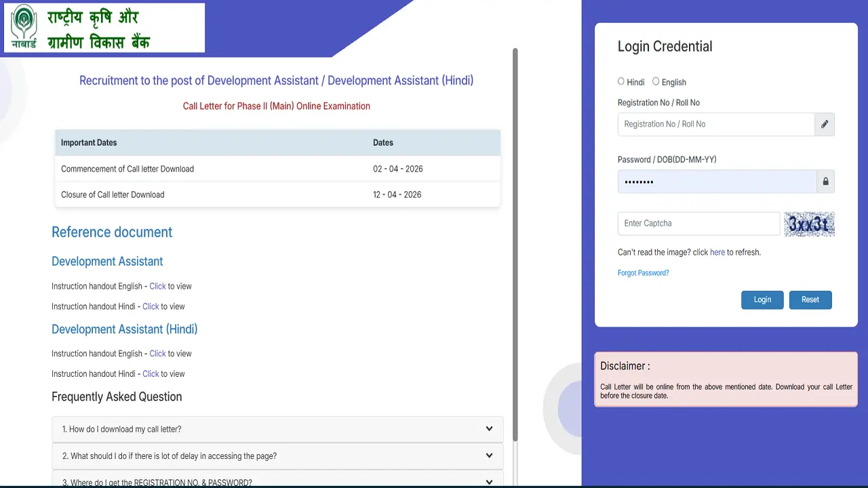Viewport: 868px width, 488px height.
Task: Click the Enter Captcha input box
Action: click(698, 224)
